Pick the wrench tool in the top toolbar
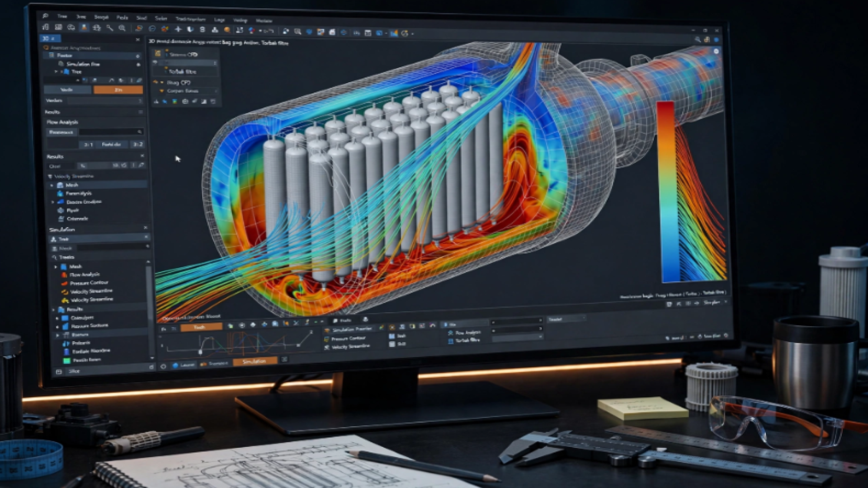The image size is (868, 488). (109, 28)
